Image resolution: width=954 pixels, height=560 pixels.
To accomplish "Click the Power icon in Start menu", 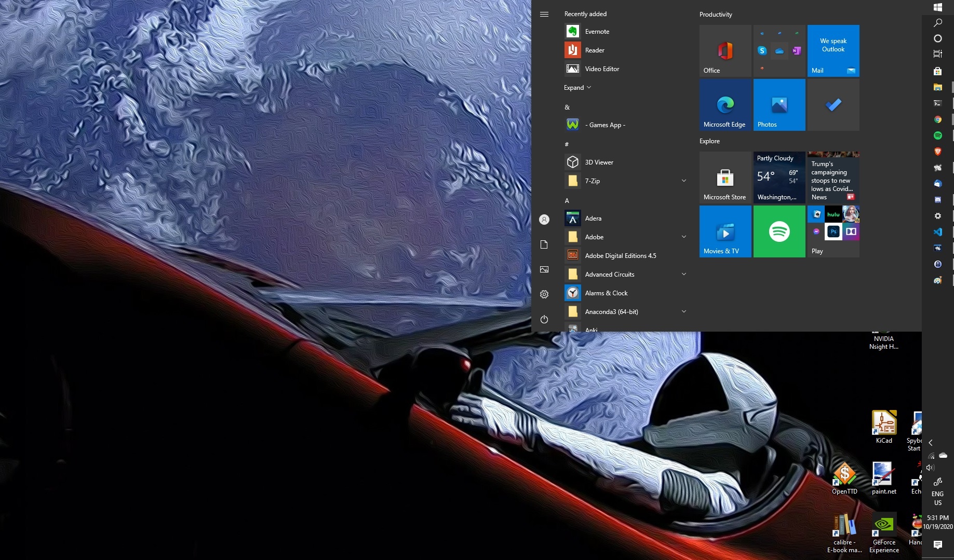I will tap(544, 319).
